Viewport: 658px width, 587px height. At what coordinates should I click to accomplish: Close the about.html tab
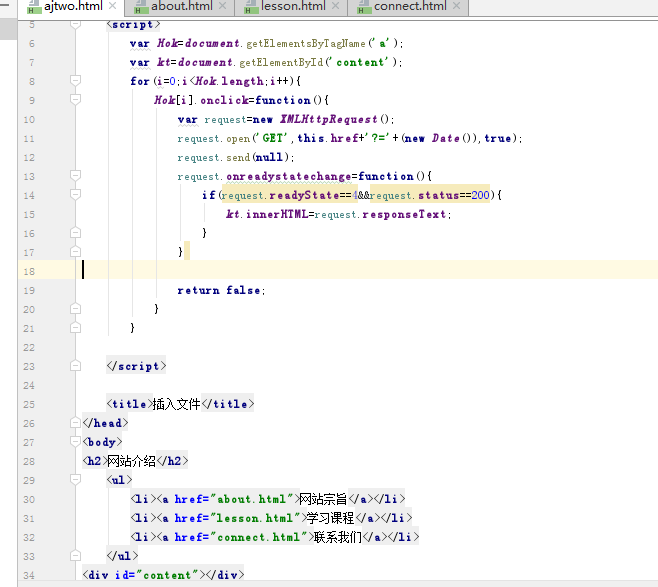click(222, 6)
